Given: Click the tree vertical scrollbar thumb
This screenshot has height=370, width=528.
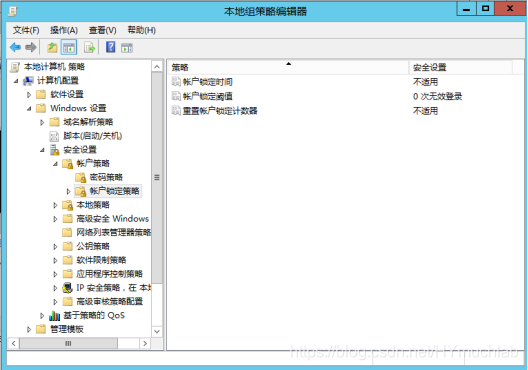Looking at the screenshot, I should pyautogui.click(x=157, y=177).
